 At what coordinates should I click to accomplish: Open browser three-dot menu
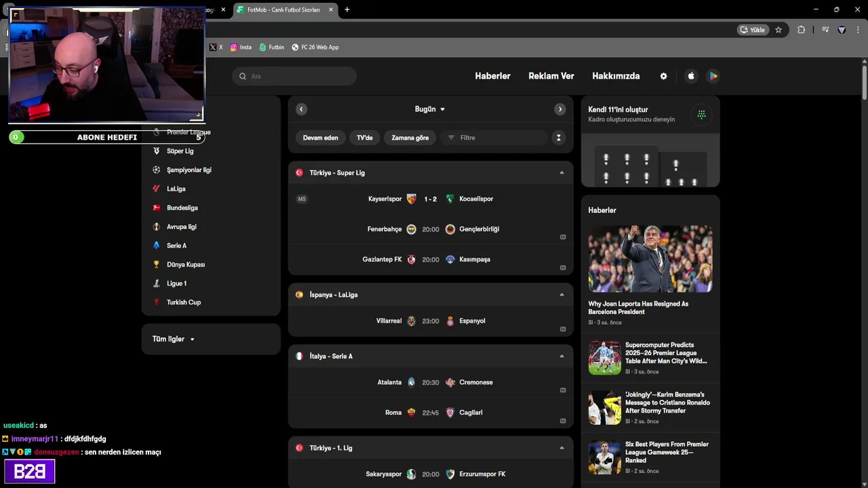click(x=858, y=30)
